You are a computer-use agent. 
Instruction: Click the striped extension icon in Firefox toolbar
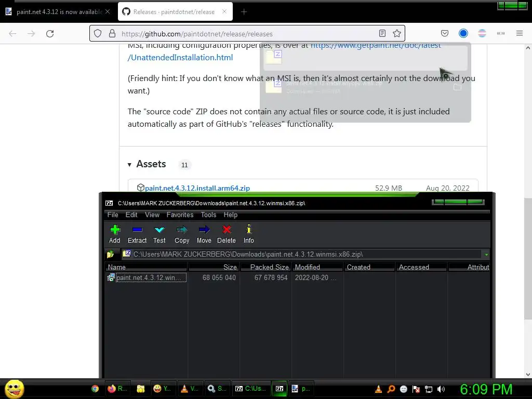482,33
